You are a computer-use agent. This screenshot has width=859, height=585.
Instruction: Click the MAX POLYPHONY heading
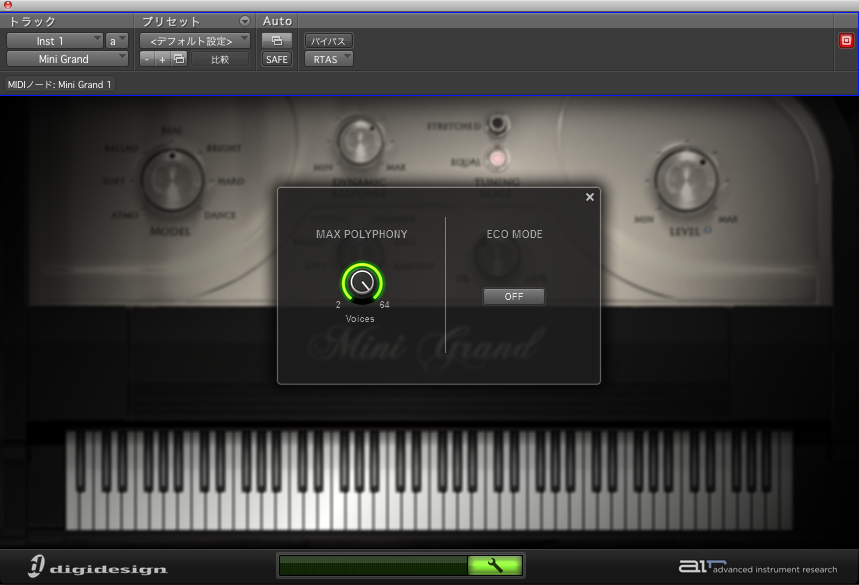[362, 234]
